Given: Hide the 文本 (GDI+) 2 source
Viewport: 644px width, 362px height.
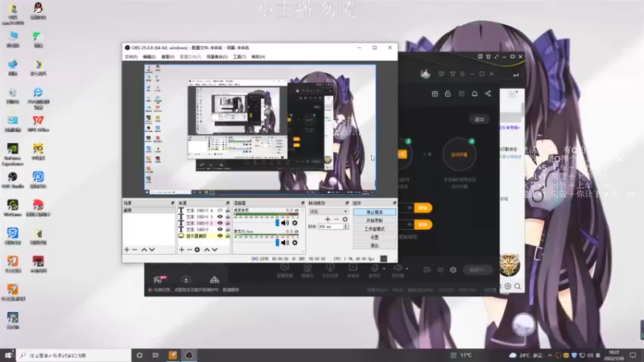Looking at the screenshot, I should pos(220,224).
